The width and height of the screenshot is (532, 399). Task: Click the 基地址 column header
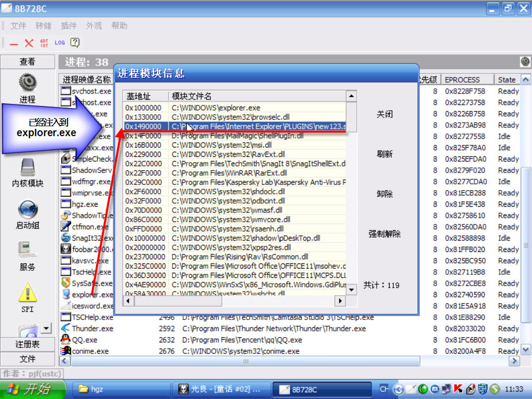145,96
